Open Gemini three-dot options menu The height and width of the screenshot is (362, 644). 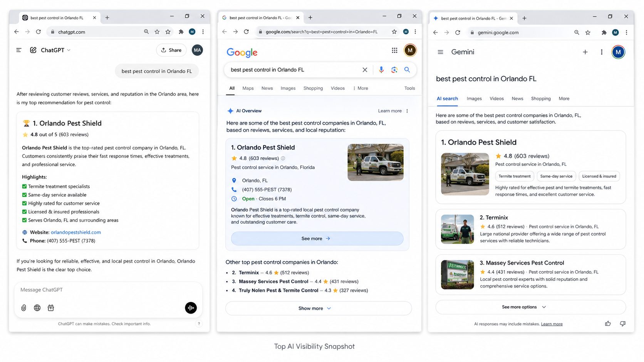[x=602, y=52]
